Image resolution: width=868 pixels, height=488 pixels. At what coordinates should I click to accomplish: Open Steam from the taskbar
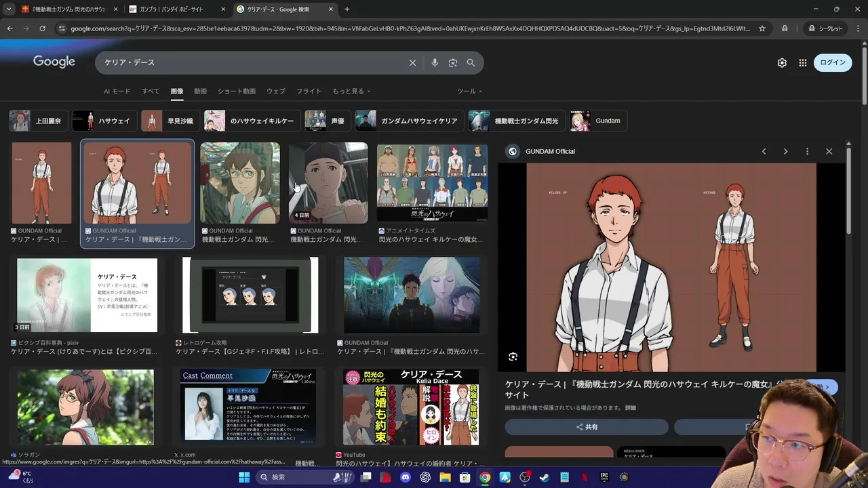[545, 477]
